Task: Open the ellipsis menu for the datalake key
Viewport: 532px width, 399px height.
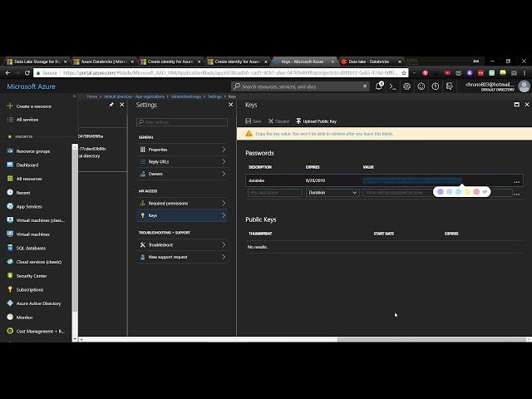Action: coord(517,181)
